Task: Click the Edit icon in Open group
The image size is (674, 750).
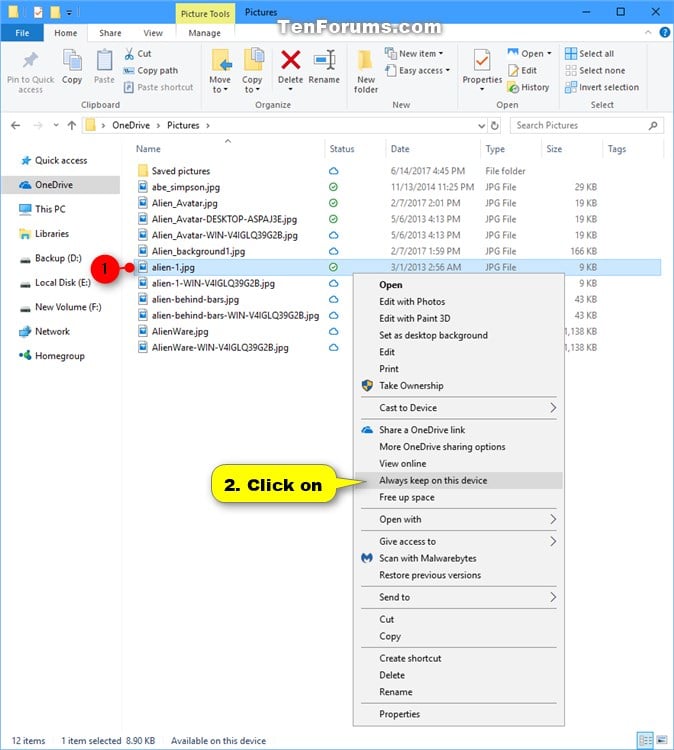Action: tap(513, 71)
